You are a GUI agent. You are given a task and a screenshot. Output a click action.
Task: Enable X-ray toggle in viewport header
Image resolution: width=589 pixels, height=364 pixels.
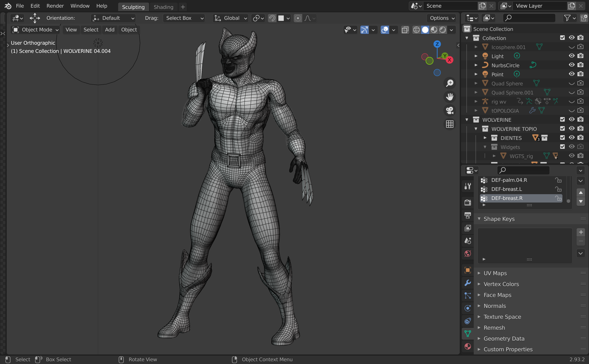[x=405, y=30]
